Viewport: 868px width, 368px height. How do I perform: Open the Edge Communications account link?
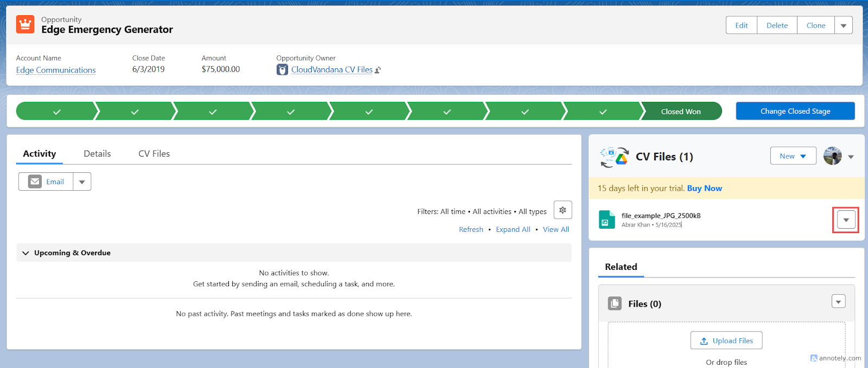tap(56, 70)
